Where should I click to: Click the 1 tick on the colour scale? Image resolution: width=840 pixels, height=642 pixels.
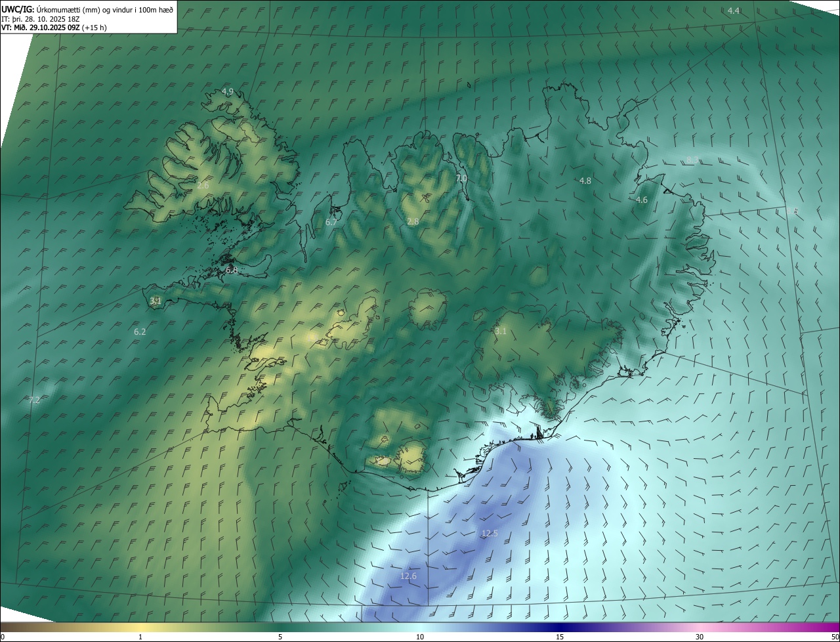click(140, 637)
